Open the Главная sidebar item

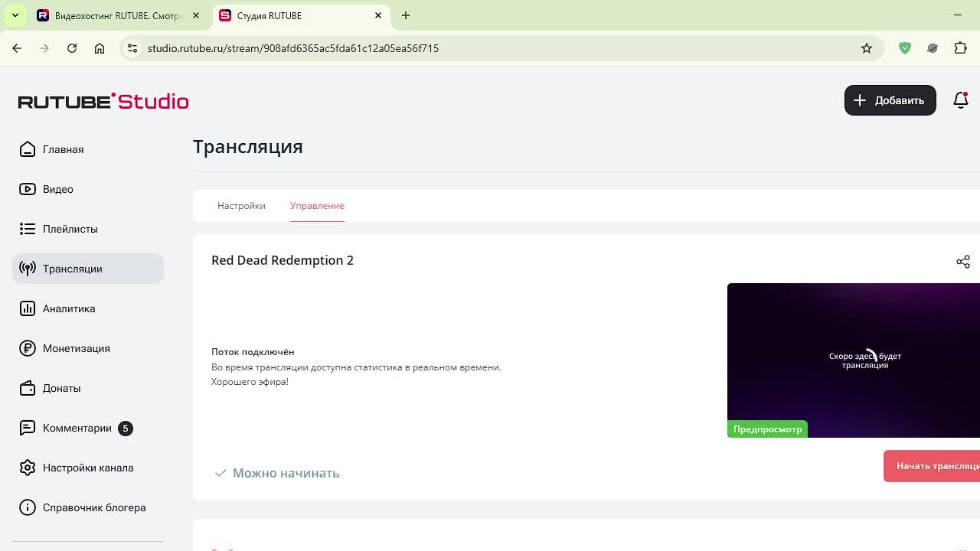click(88, 149)
